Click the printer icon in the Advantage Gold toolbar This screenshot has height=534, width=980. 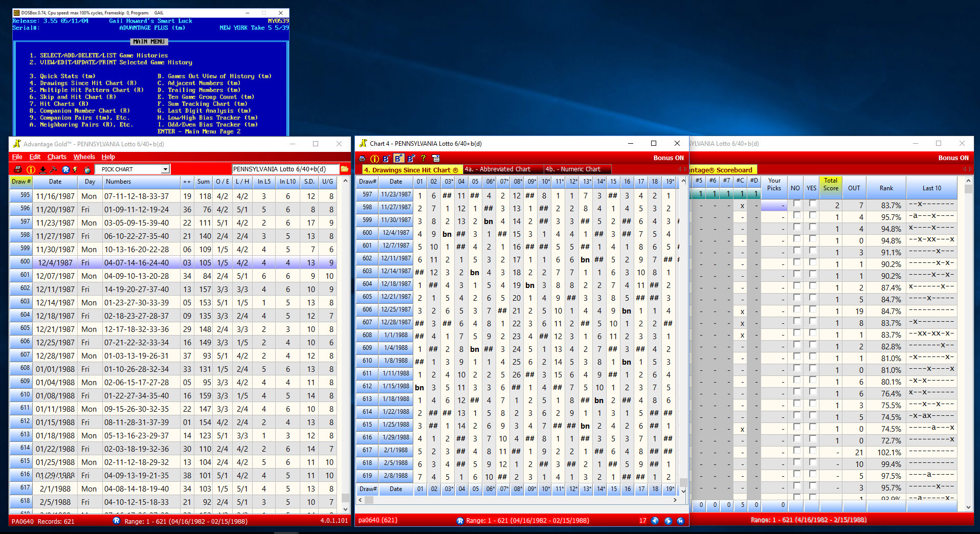pos(18,169)
